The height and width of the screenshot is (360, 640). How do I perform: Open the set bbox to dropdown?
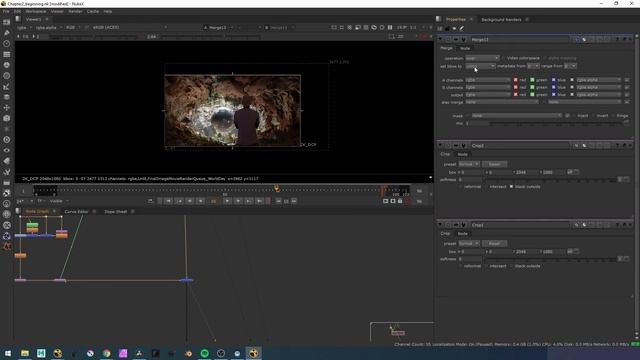[x=480, y=66]
